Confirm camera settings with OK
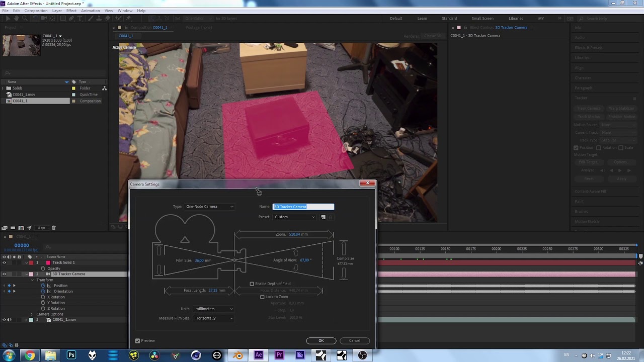The width and height of the screenshot is (644, 362). [321, 341]
